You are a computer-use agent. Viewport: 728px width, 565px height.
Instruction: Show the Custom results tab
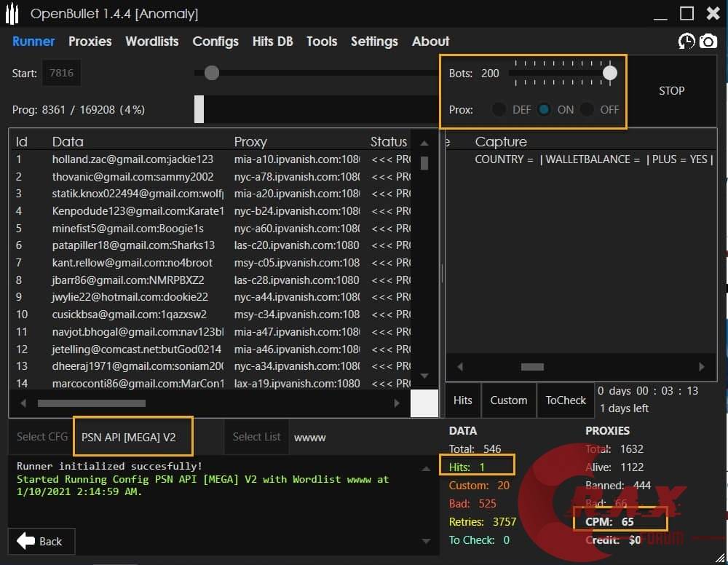(509, 400)
